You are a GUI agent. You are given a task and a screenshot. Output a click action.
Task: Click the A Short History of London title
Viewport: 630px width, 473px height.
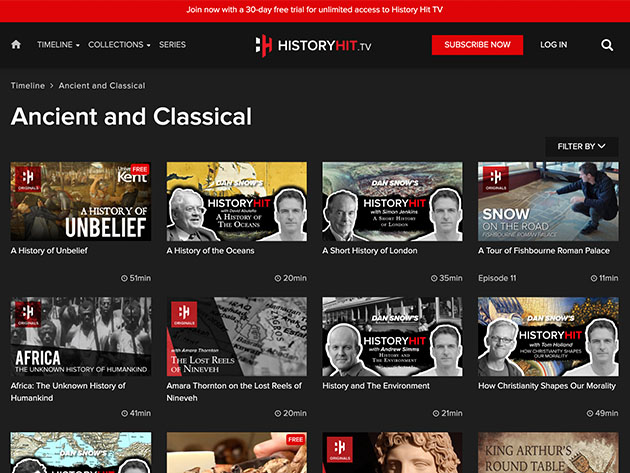pos(370,251)
